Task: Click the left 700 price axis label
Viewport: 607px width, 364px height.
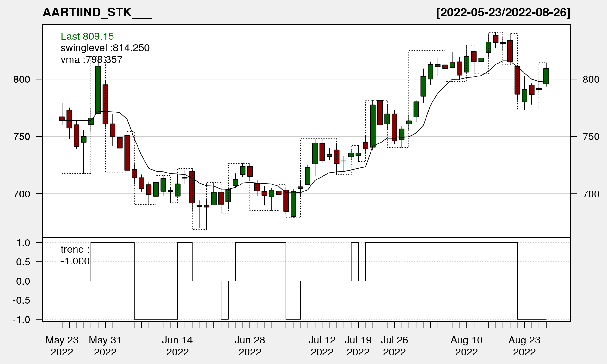Action: click(x=21, y=194)
